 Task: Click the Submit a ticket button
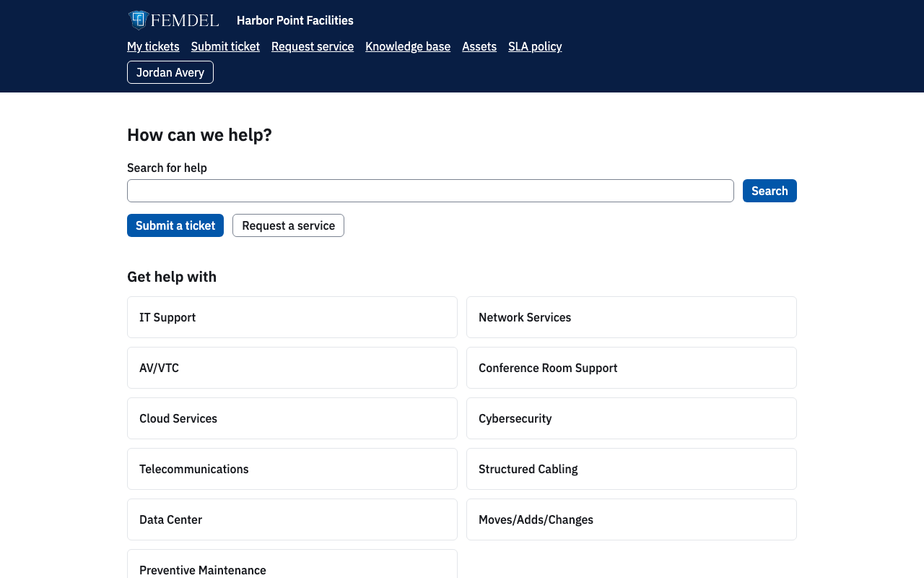175,225
